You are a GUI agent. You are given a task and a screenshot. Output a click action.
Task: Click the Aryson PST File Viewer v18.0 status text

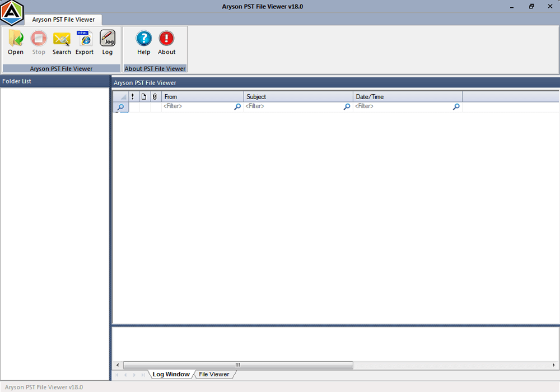(44, 387)
